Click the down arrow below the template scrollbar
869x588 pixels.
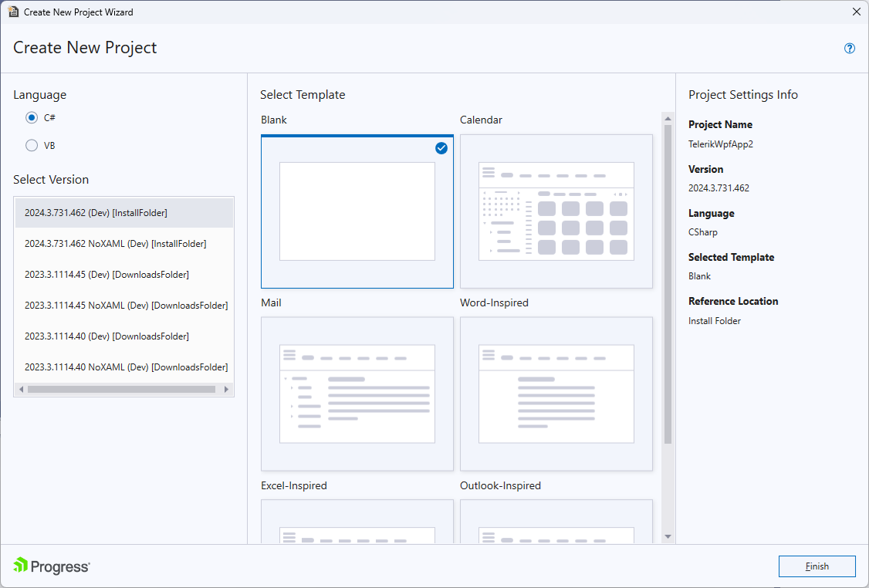point(667,536)
